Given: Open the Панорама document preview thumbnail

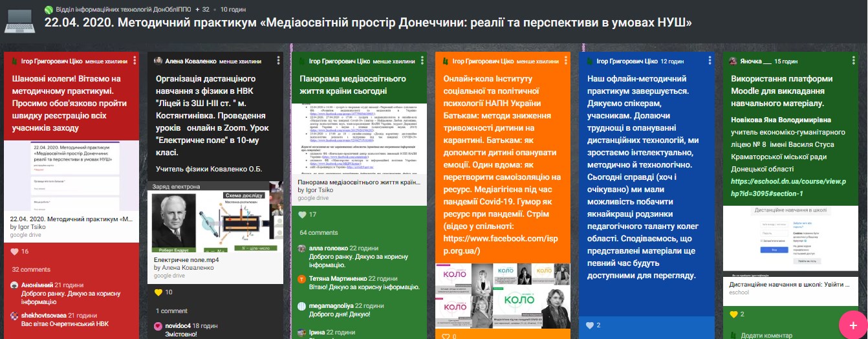Looking at the screenshot, I should [x=360, y=138].
